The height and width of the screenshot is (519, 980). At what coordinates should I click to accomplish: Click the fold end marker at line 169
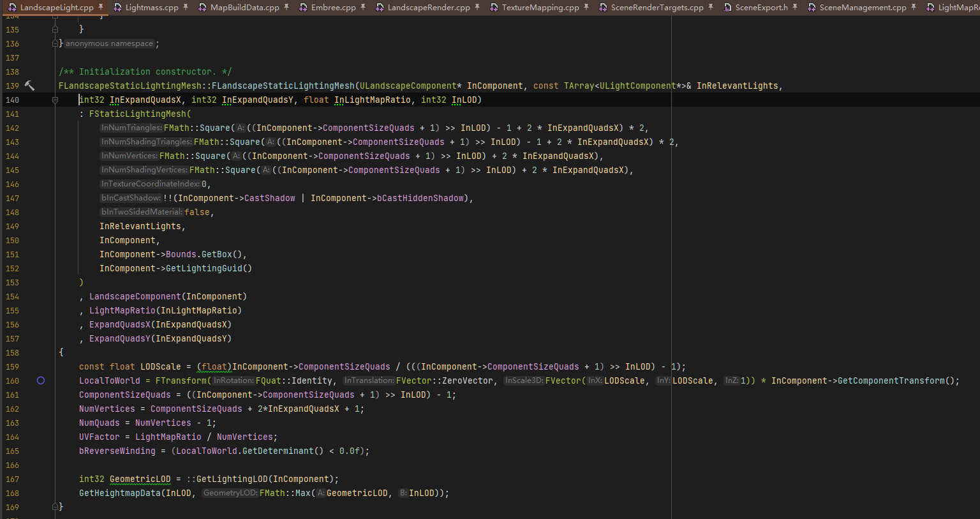click(55, 506)
